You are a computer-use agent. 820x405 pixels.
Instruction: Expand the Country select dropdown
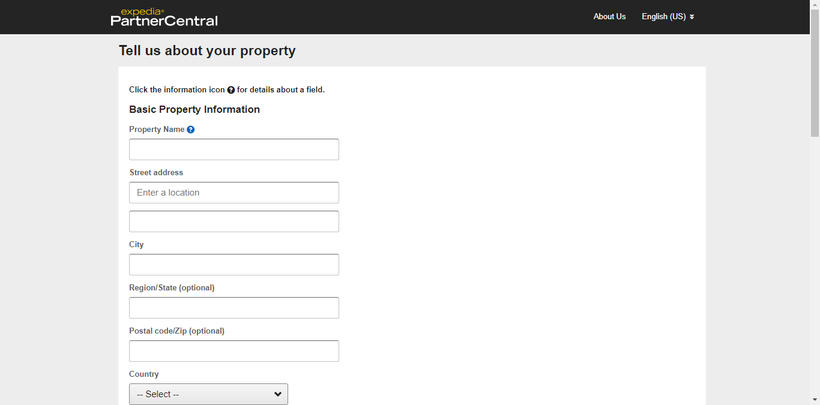208,394
